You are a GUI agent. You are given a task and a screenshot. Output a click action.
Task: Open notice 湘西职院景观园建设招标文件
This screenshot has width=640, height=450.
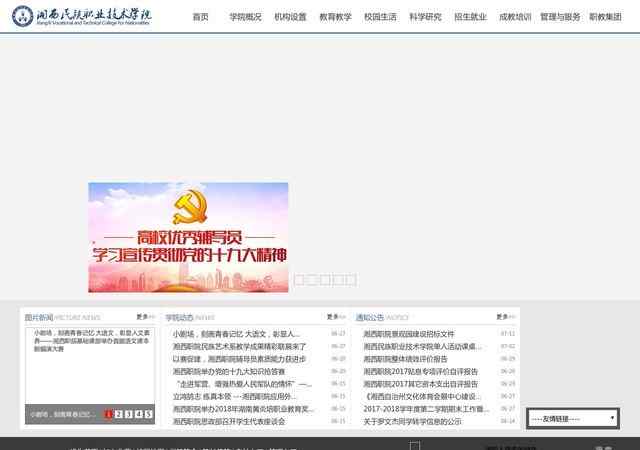click(x=409, y=334)
